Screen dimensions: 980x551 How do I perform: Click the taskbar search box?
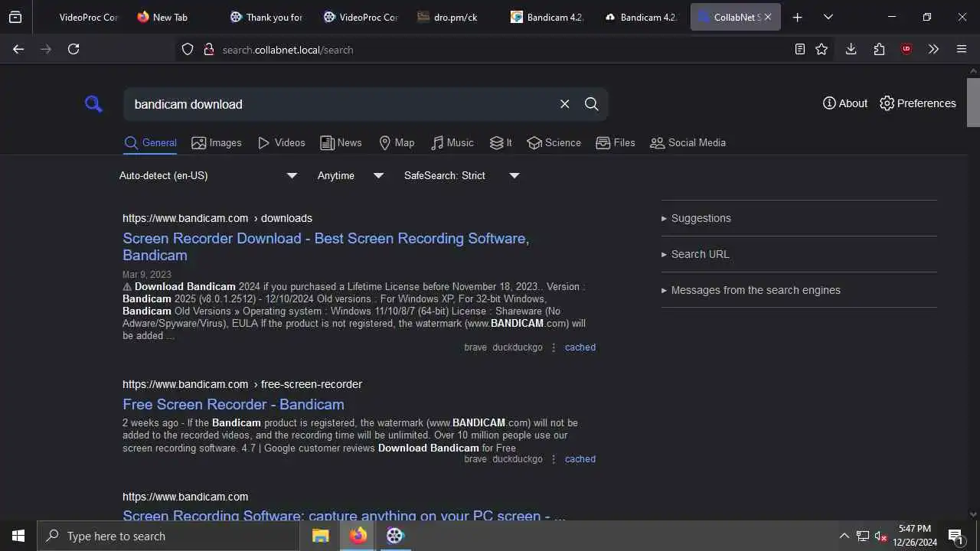[x=168, y=536]
